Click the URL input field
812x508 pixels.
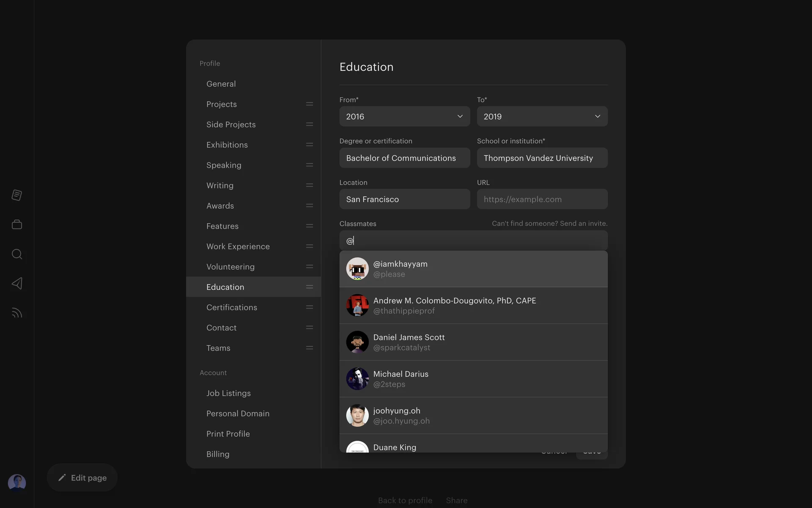542,199
